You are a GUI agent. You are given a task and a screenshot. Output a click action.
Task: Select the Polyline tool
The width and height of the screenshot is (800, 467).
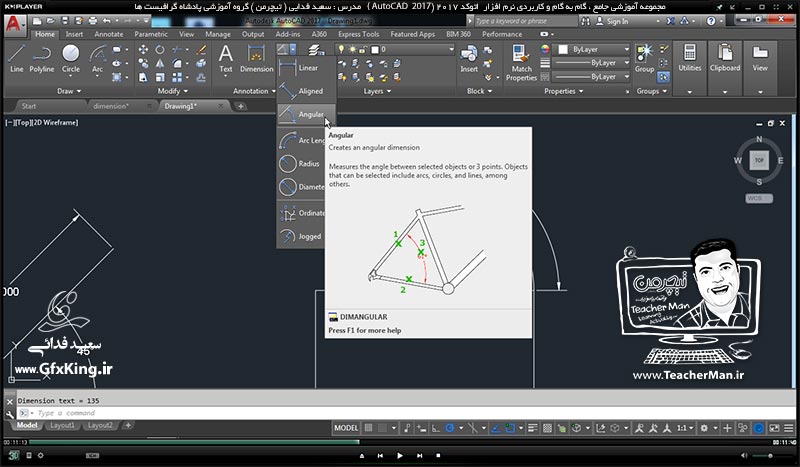[x=42, y=59]
